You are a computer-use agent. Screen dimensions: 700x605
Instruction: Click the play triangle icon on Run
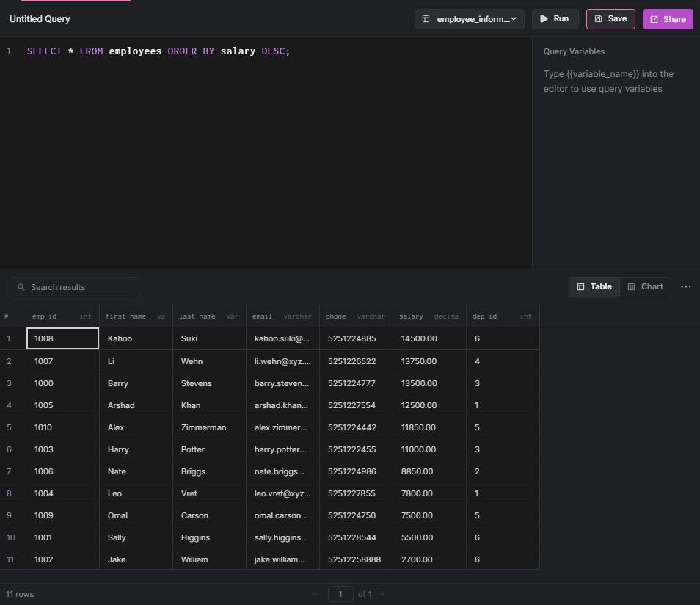544,19
